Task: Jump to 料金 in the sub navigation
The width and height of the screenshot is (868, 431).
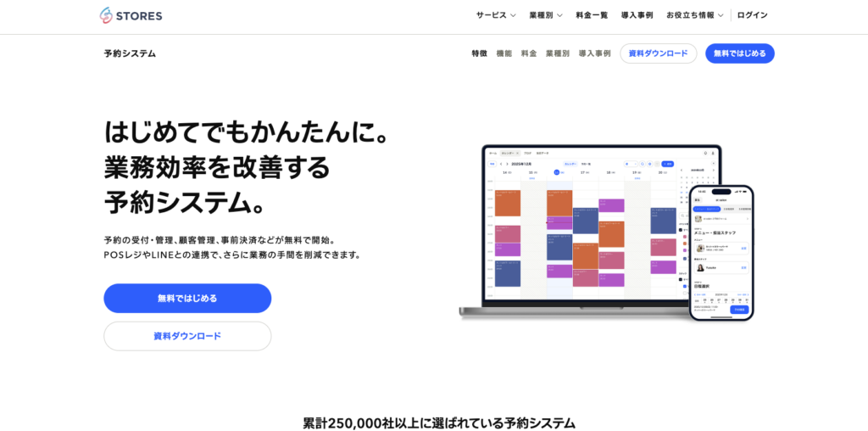Action: pos(529,53)
